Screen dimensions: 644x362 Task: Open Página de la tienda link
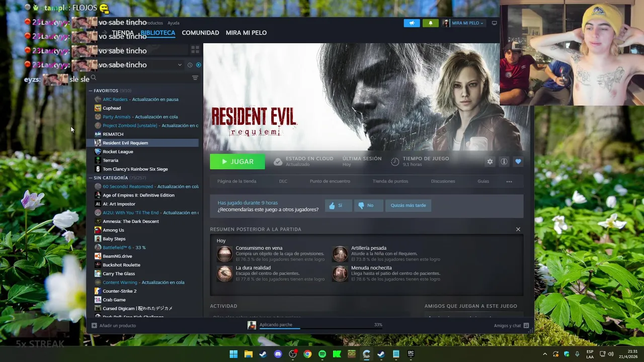[236, 182]
